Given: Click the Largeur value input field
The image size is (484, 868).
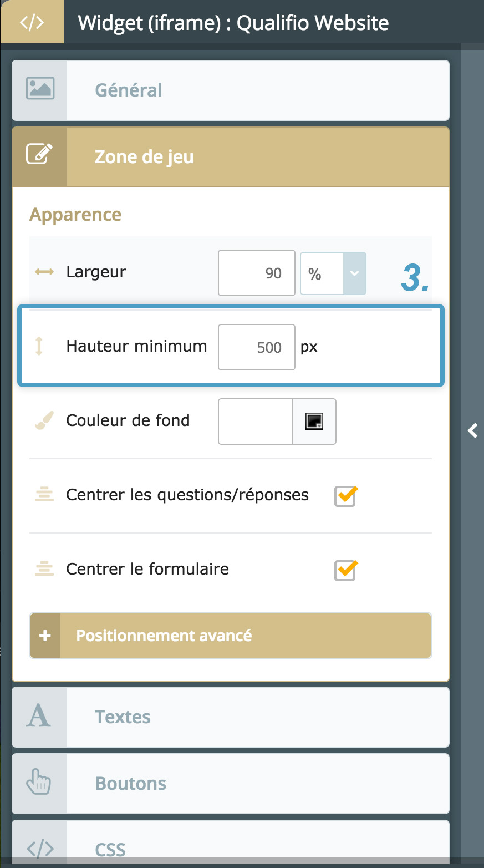Looking at the screenshot, I should pos(257,273).
